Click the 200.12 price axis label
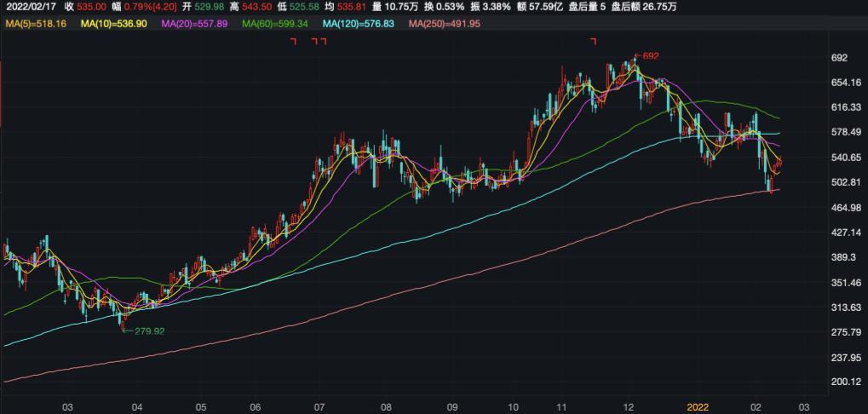868x414 pixels. [845, 382]
